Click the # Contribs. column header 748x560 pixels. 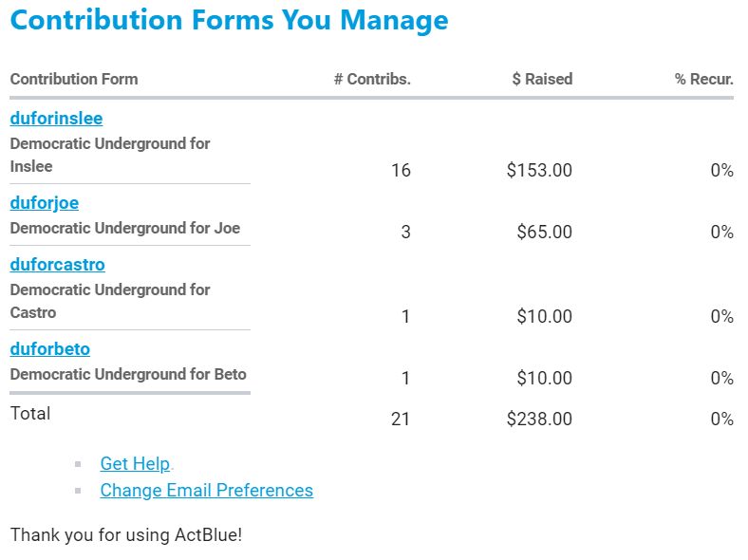pyautogui.click(x=372, y=80)
